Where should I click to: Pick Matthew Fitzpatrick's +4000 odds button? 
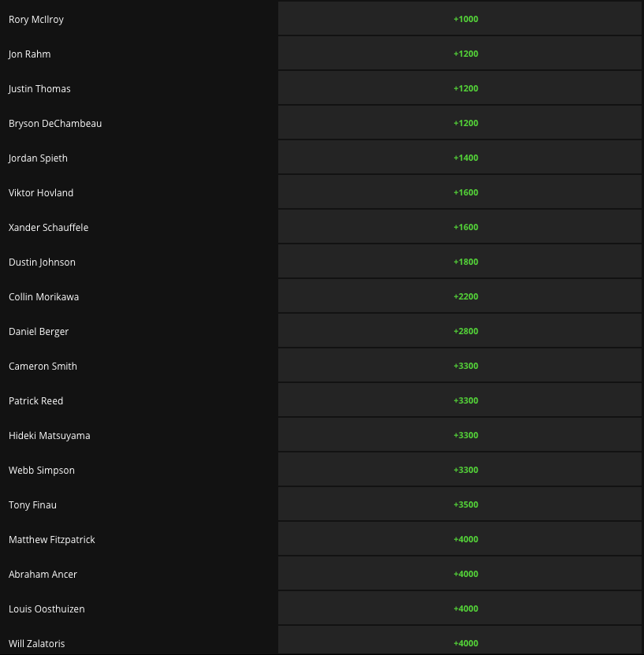[465, 539]
